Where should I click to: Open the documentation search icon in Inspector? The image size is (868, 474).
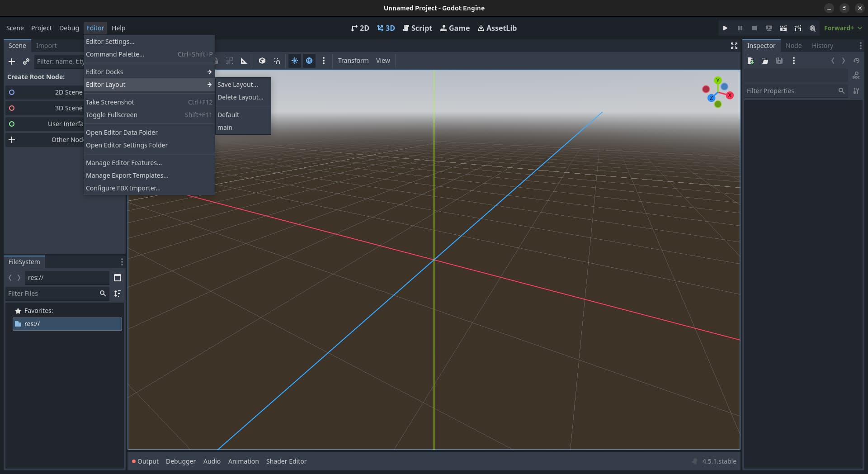pos(856,76)
